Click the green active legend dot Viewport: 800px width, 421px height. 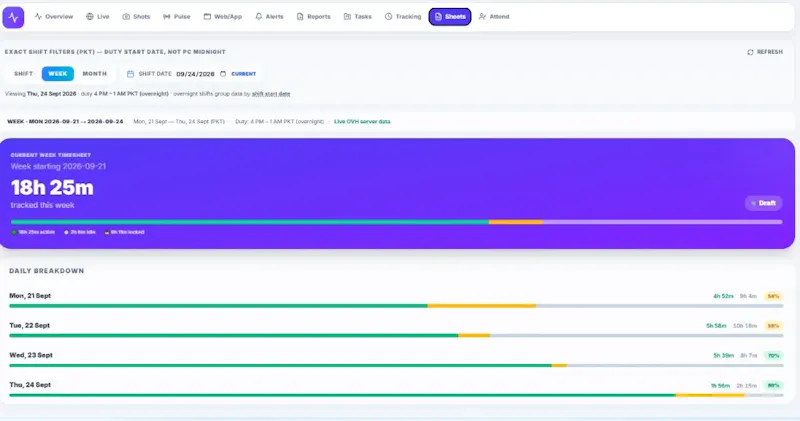[14, 232]
